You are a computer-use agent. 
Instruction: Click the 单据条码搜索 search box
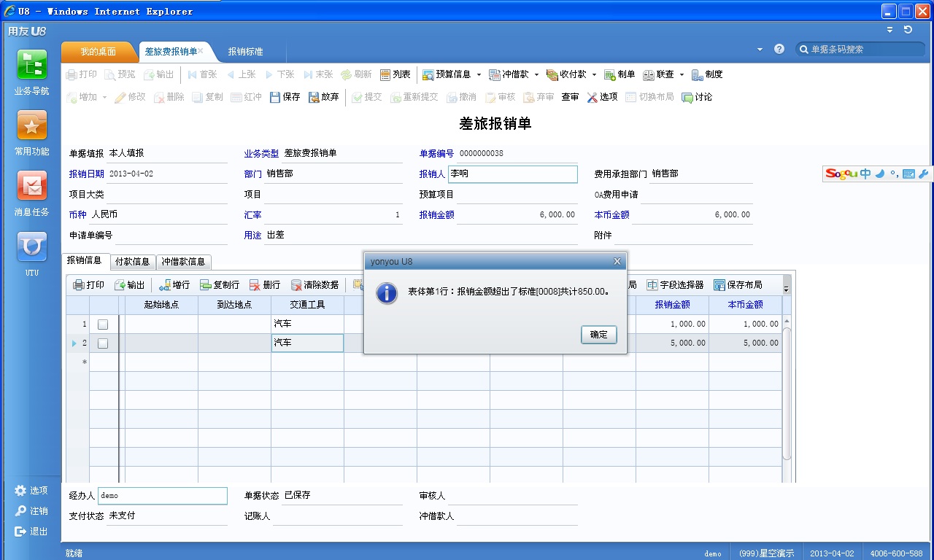(860, 49)
